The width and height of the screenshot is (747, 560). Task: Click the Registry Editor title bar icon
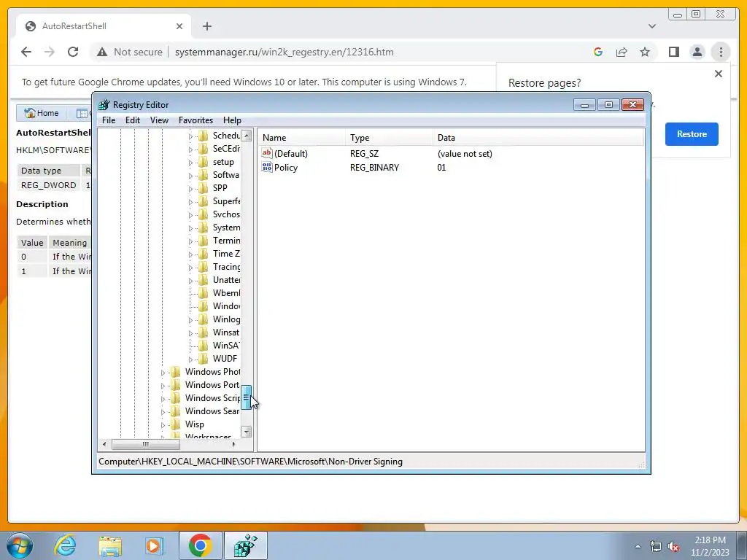tap(104, 105)
